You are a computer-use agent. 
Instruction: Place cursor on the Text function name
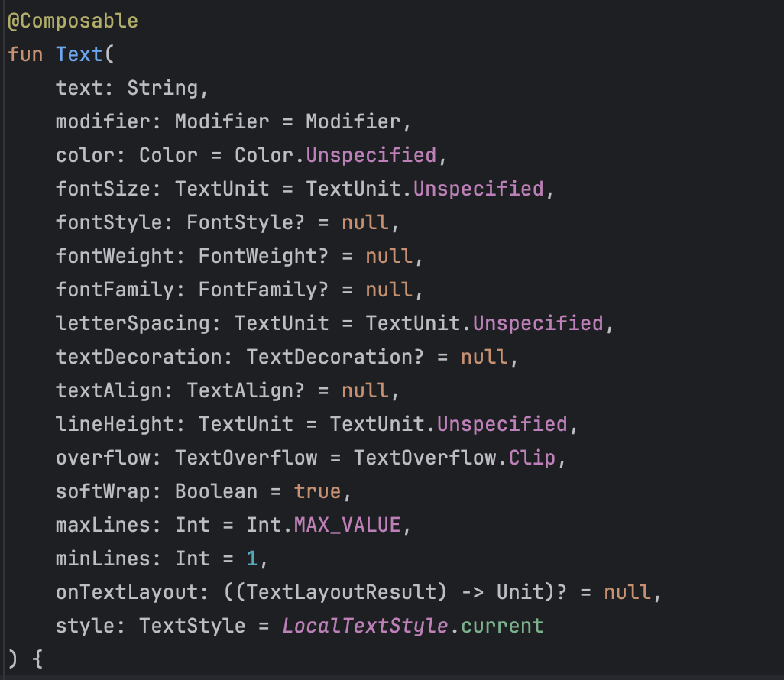79,54
